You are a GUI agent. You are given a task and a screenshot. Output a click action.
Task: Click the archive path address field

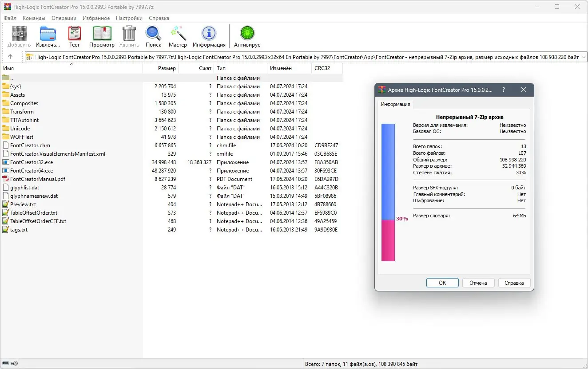[306, 57]
